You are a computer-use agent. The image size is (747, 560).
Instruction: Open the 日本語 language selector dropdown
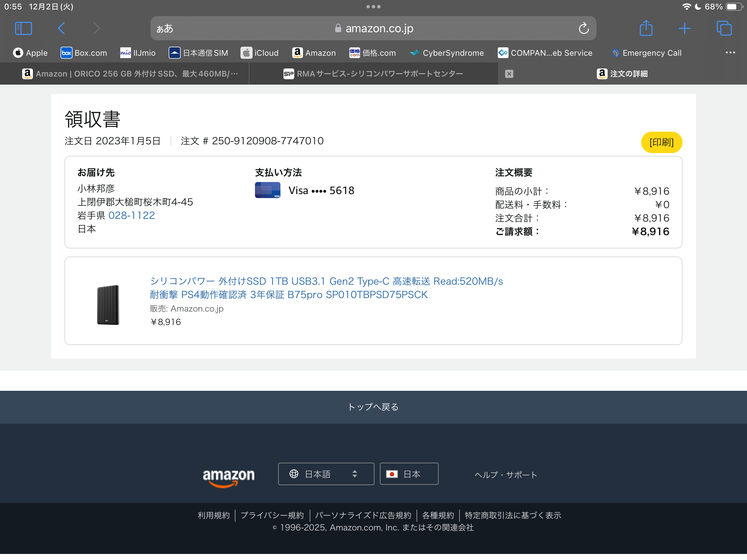point(326,474)
